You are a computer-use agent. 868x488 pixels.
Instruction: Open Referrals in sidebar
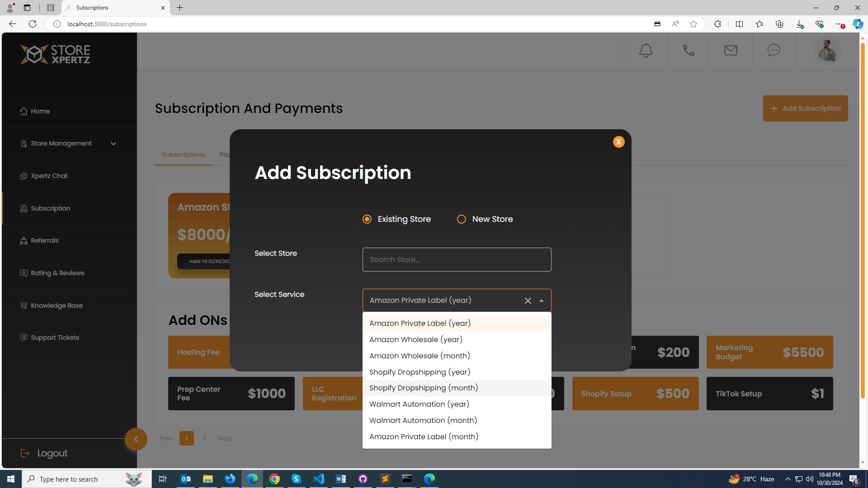coord(69,240)
